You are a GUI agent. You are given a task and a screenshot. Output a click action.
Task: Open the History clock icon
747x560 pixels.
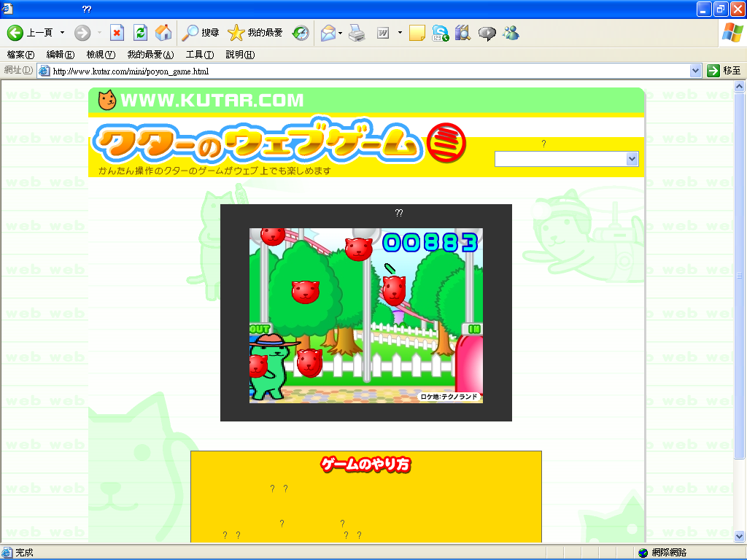[301, 33]
